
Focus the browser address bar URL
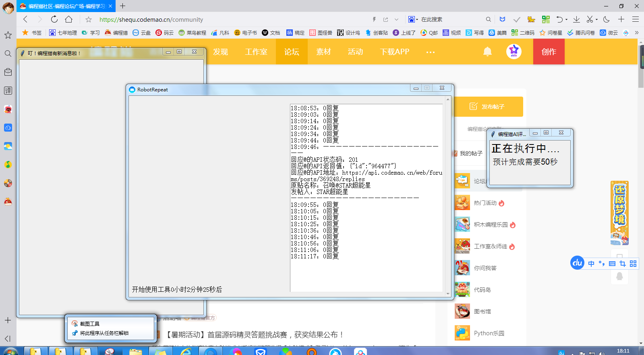tap(151, 19)
